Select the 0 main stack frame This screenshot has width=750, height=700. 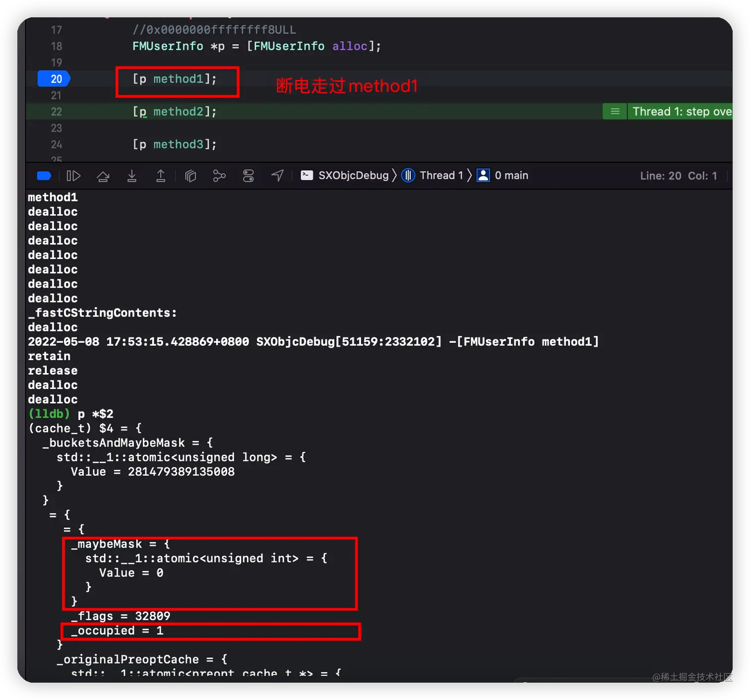pos(511,176)
